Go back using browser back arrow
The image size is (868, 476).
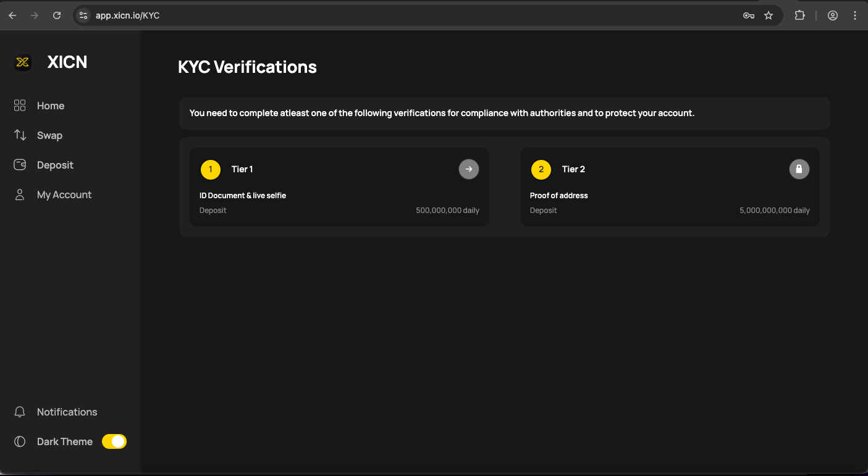click(12, 15)
